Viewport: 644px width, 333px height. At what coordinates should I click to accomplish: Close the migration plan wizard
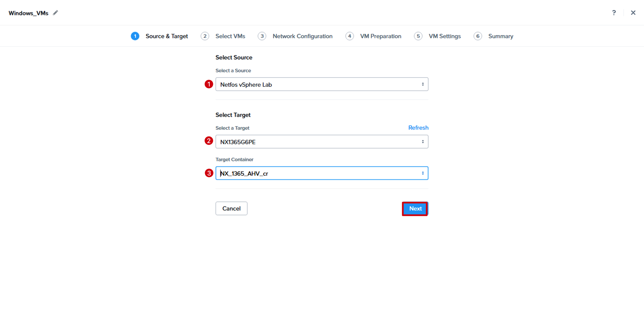click(633, 13)
